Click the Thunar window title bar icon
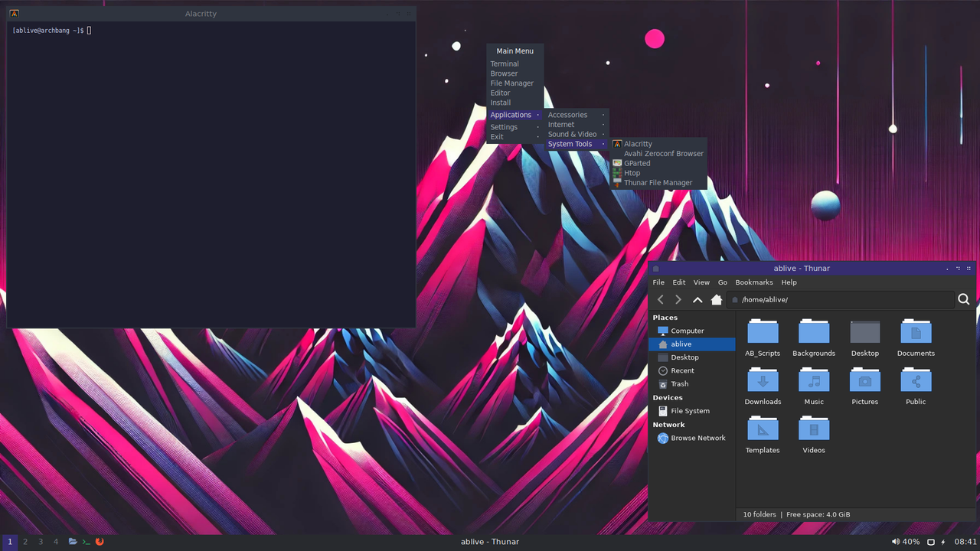The width and height of the screenshot is (980, 551). [x=656, y=269]
